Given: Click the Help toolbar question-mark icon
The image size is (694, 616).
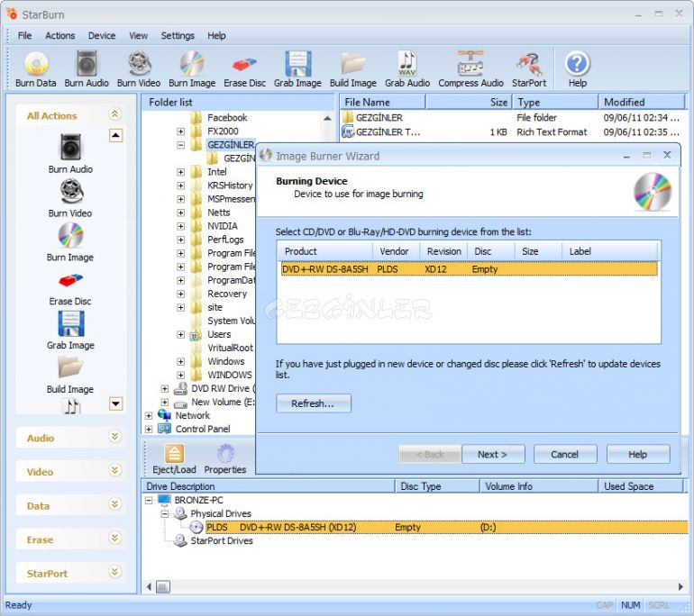Looking at the screenshot, I should pos(578,64).
